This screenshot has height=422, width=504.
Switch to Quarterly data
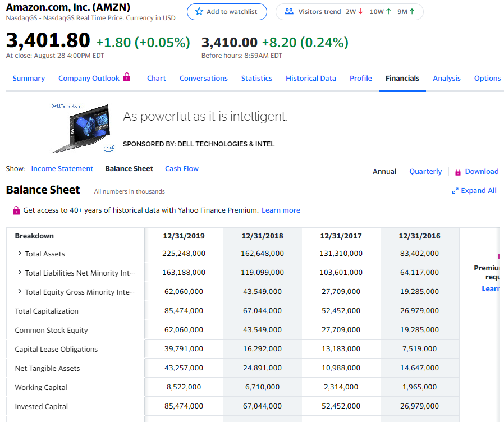425,171
